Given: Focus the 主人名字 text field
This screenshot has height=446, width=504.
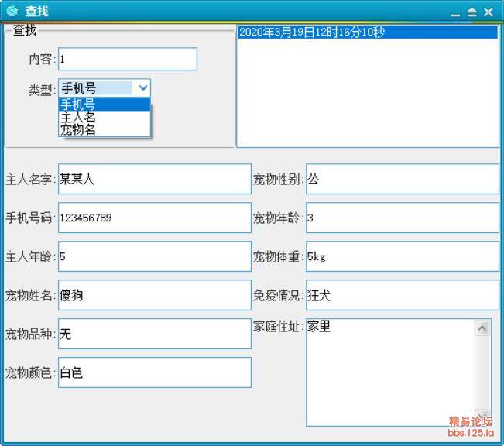Looking at the screenshot, I should (x=155, y=179).
